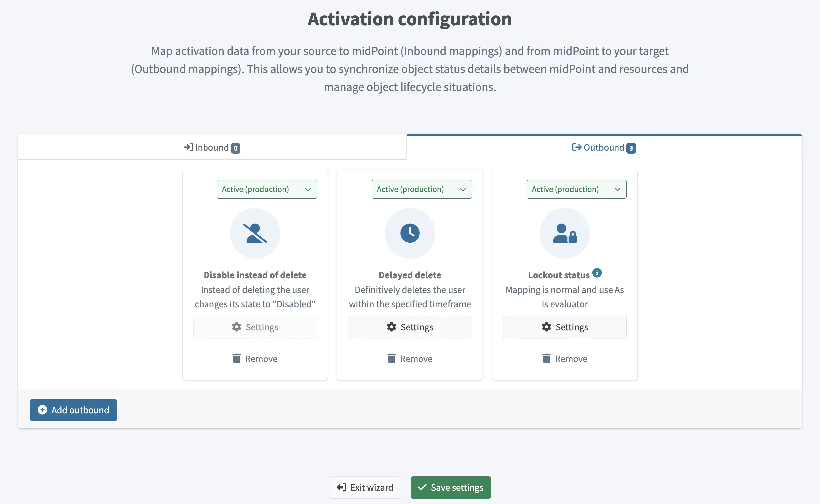The height and width of the screenshot is (504, 820).
Task: Click the gear icon in Delayed delete Settings button
Action: 391,327
